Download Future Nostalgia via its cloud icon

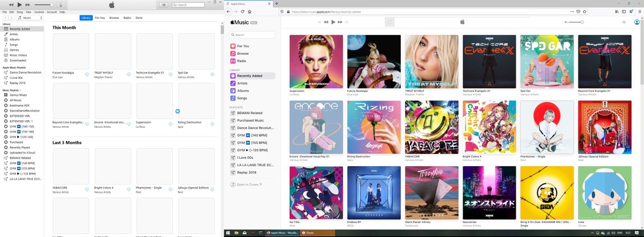[87, 75]
